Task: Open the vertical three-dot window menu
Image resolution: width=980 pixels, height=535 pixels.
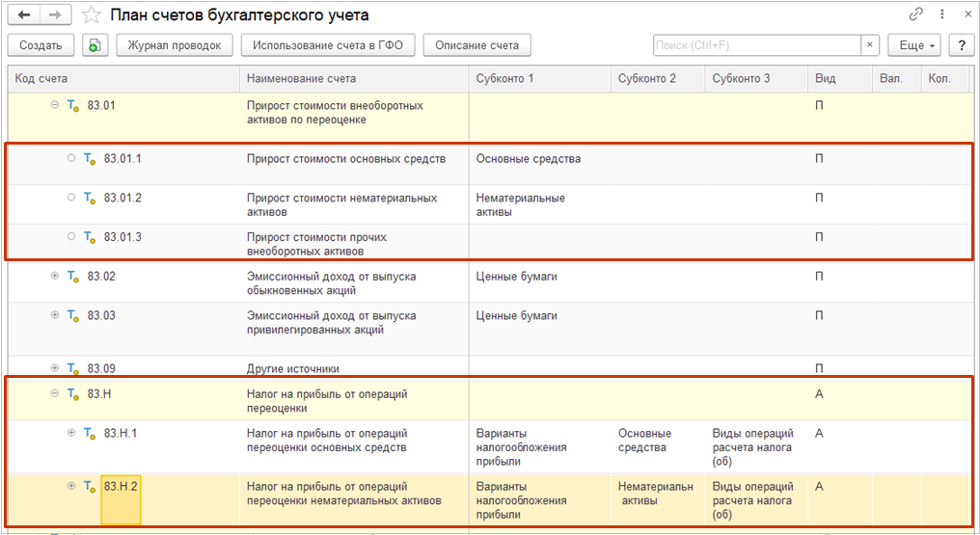Action: pyautogui.click(x=940, y=15)
